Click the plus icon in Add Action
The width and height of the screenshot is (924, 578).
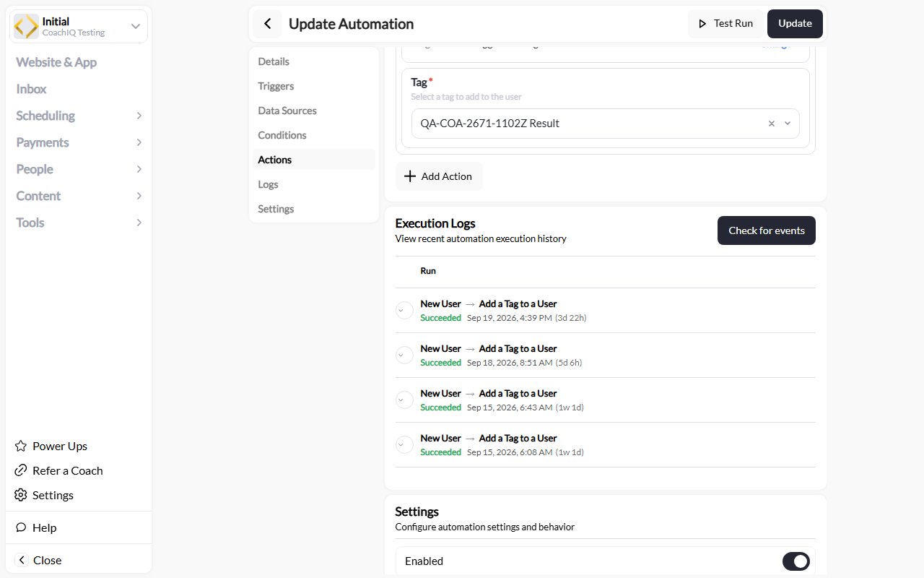coord(409,176)
